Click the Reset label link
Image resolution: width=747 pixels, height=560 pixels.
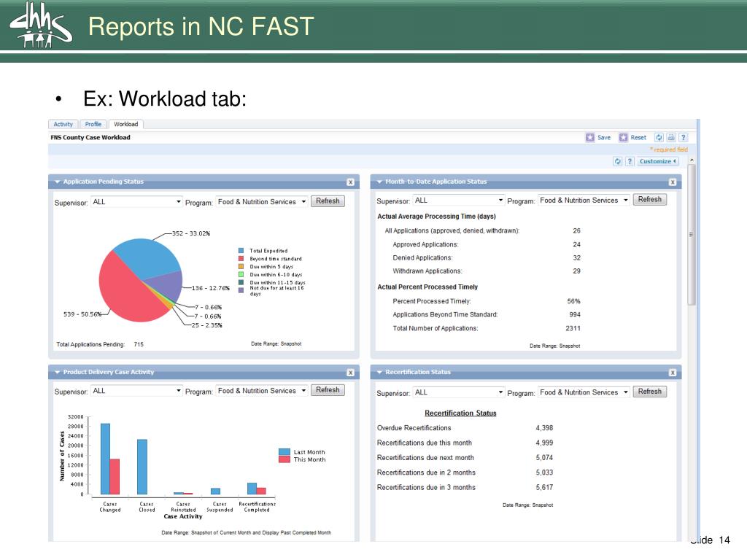(x=638, y=138)
